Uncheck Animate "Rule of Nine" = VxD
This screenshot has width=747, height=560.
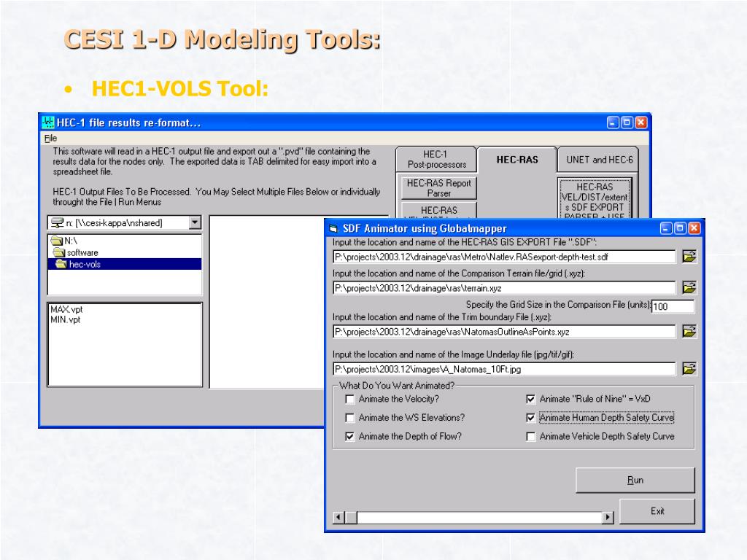531,399
